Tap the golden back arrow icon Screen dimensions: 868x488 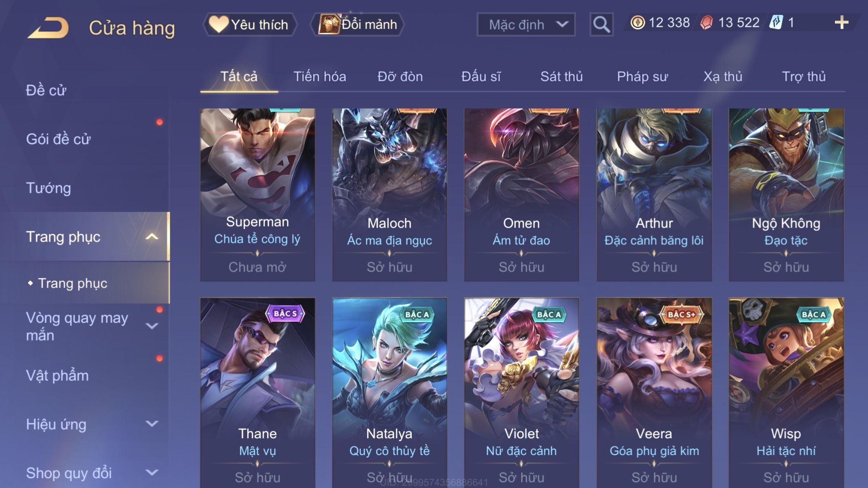pyautogui.click(x=48, y=28)
